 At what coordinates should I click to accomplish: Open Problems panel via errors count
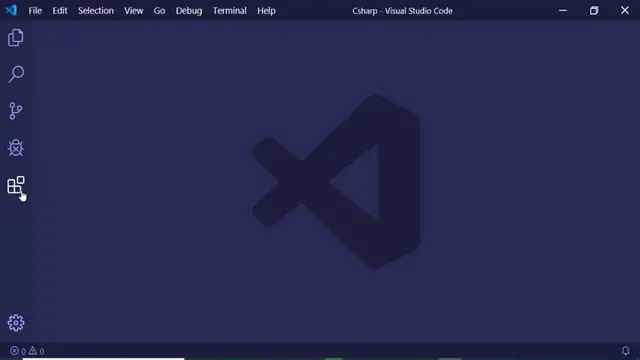point(18,351)
